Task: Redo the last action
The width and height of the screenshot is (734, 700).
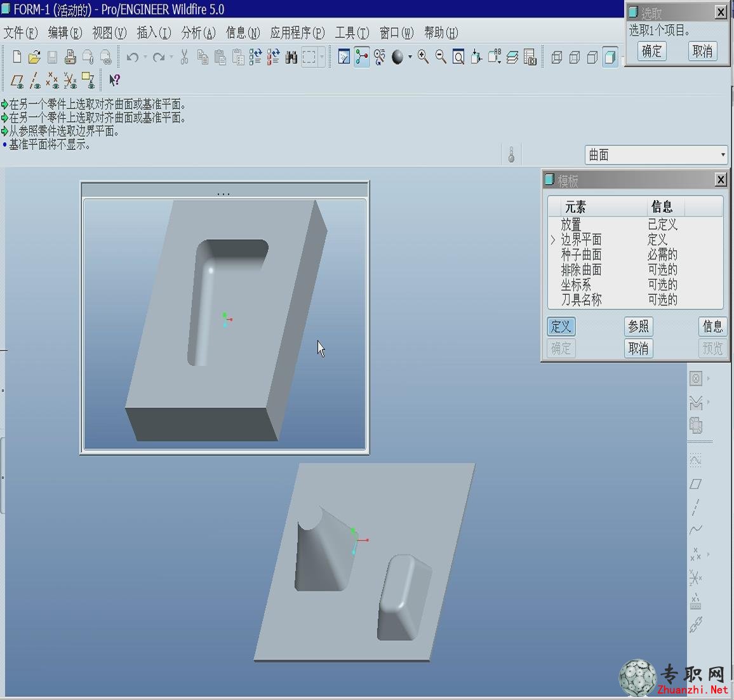Action: click(159, 57)
